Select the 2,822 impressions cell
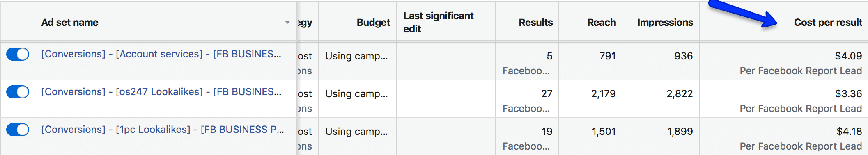This screenshot has width=868, height=155. coord(680,94)
